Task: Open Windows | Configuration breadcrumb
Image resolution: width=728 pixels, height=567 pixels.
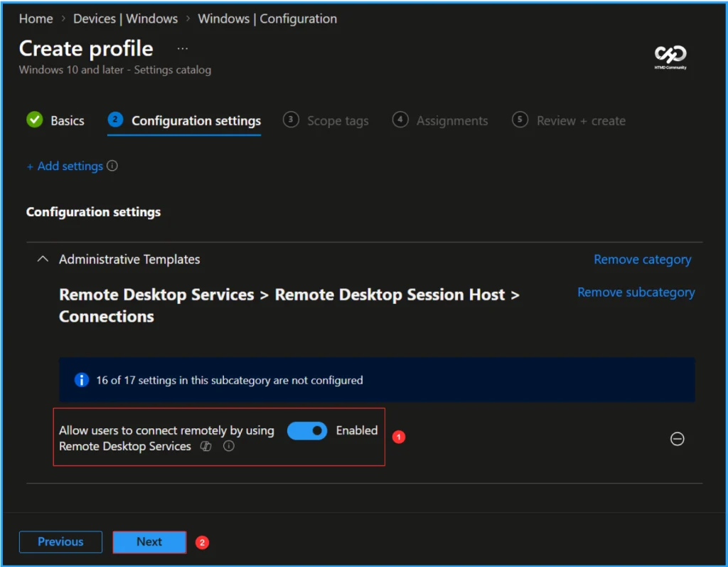Action: [267, 18]
